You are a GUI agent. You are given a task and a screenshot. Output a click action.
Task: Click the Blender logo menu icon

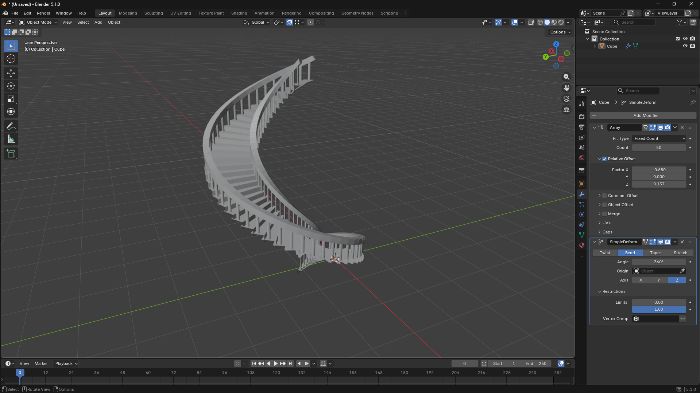pyautogui.click(x=5, y=13)
